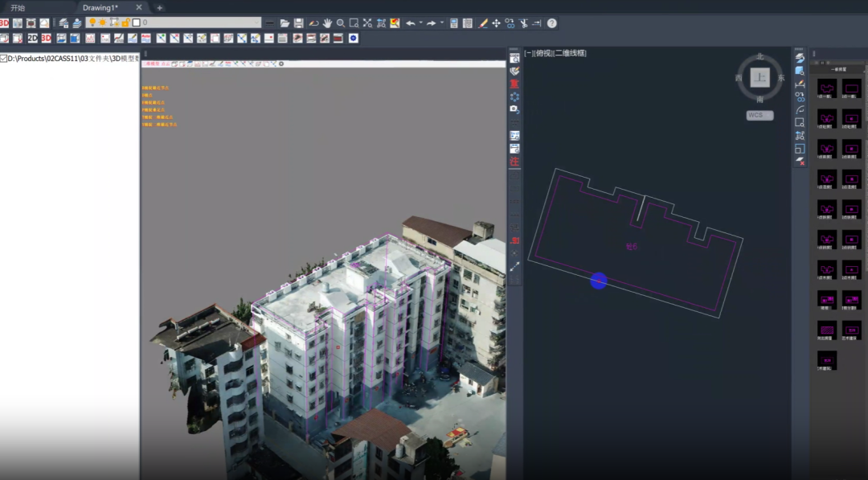Toggle the layer lightbulb on/off icon
Viewport: 868px width, 480px height.
92,23
